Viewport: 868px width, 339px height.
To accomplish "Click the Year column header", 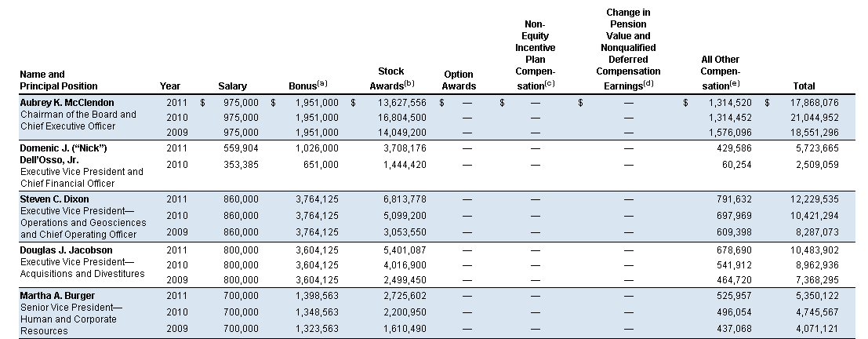I will click(170, 86).
